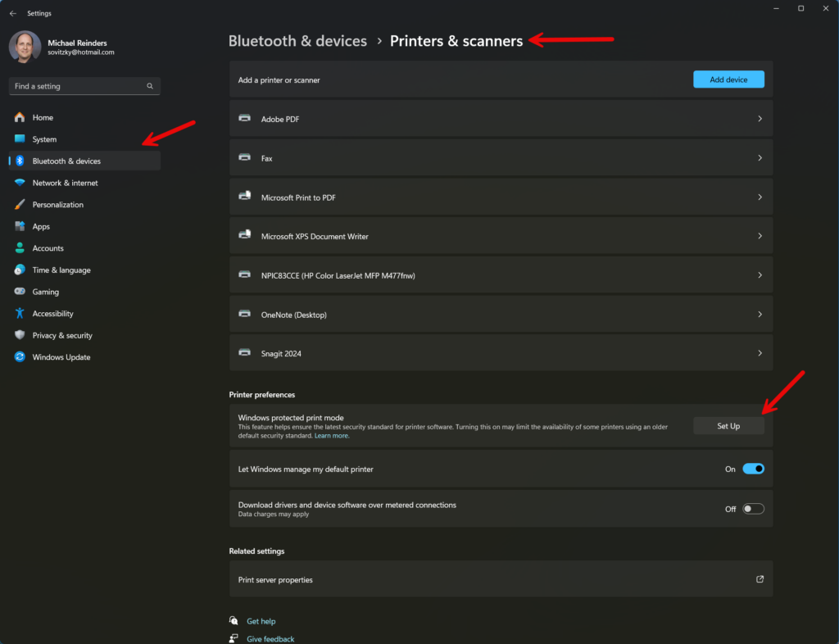This screenshot has width=839, height=644.
Task: Expand the Fax row chevron
Action: coord(760,158)
